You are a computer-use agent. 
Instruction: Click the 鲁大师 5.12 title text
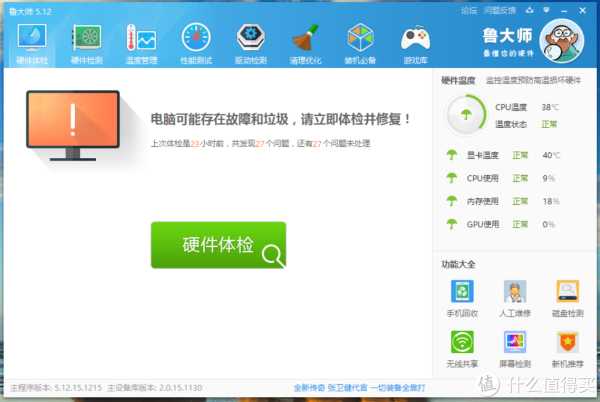[x=30, y=11]
